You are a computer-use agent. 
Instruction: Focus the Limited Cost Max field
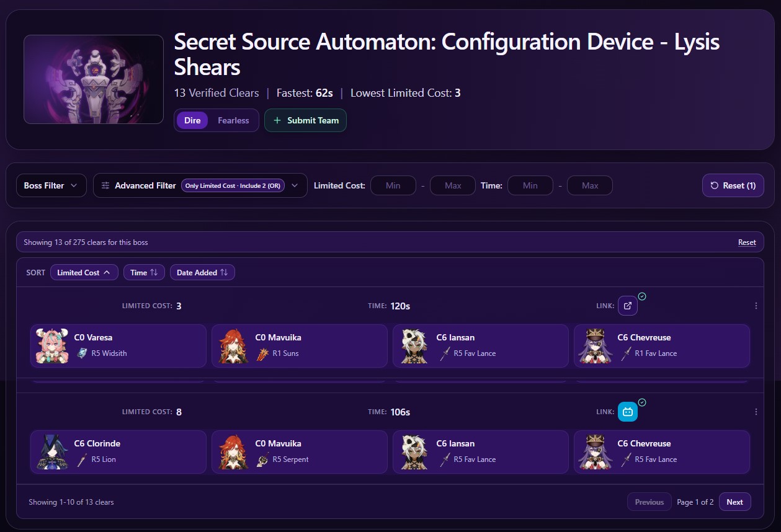[453, 185]
